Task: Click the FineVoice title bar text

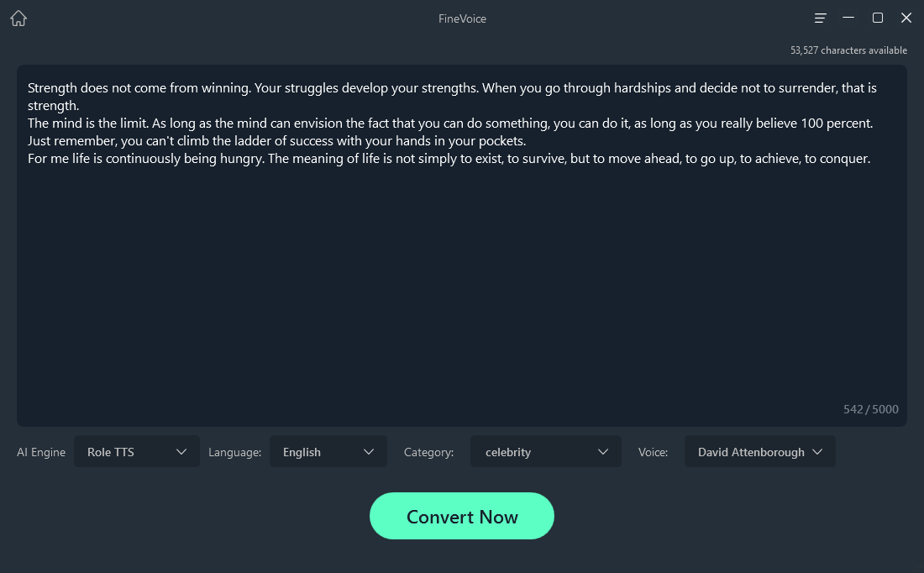Action: 462,18
